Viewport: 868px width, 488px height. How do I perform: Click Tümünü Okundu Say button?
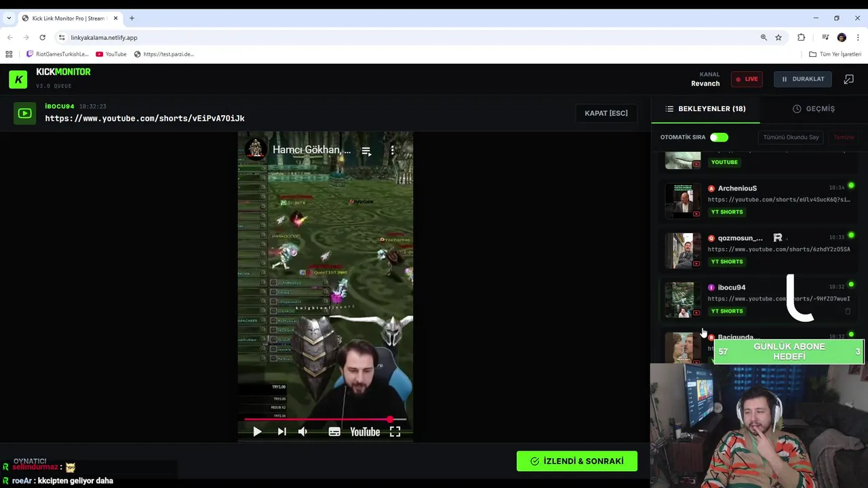[x=791, y=138]
